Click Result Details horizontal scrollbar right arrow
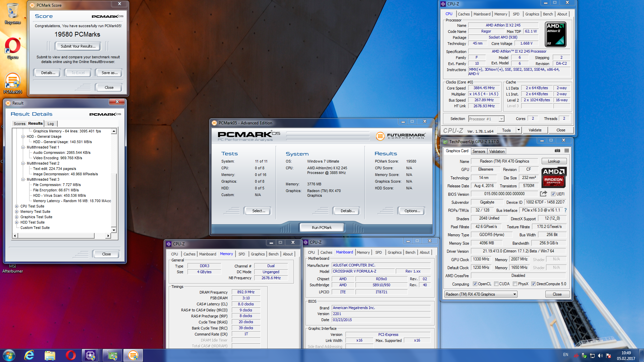 pyautogui.click(x=108, y=236)
